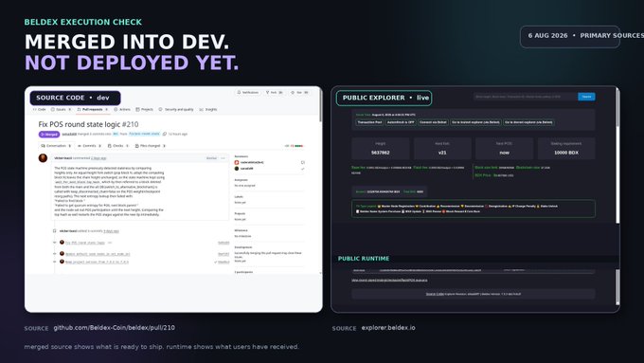Open the third commit about project version bump
Viewport: 644px width, 363px height.
(x=97, y=262)
